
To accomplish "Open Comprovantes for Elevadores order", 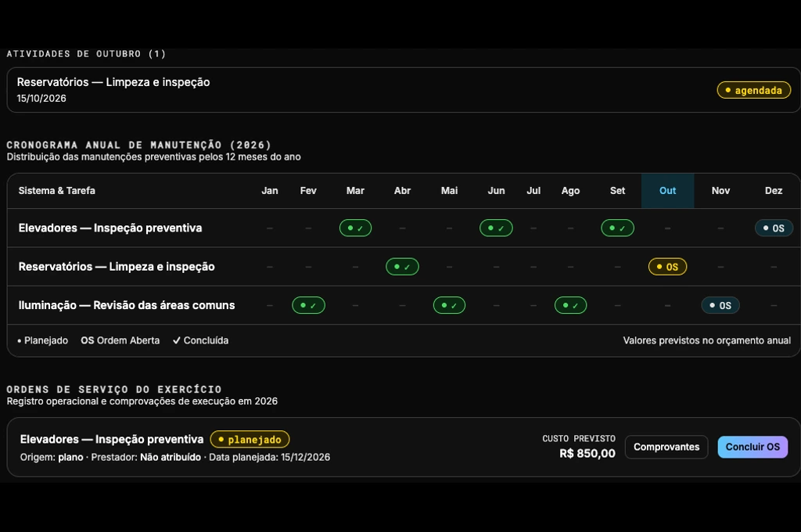I will click(666, 448).
